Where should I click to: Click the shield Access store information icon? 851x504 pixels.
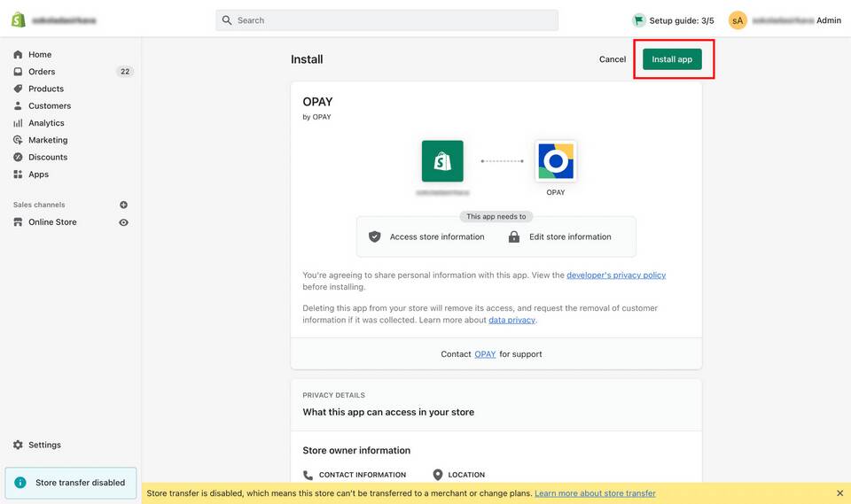(x=374, y=236)
